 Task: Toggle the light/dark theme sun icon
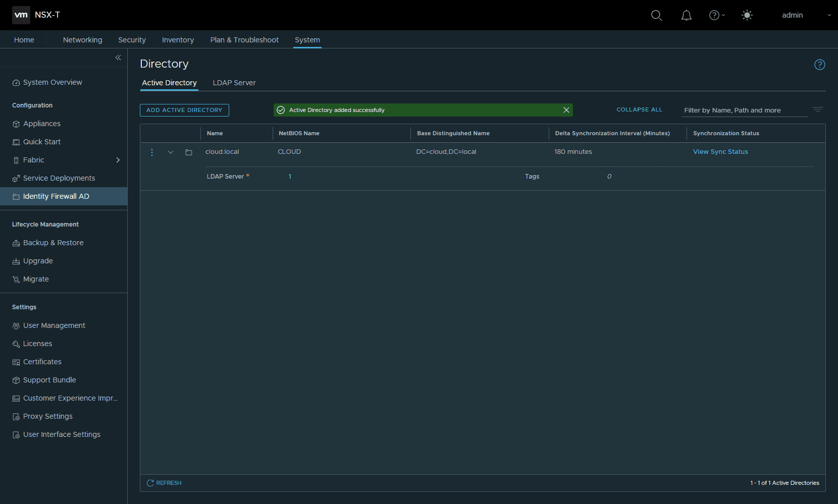[747, 15]
